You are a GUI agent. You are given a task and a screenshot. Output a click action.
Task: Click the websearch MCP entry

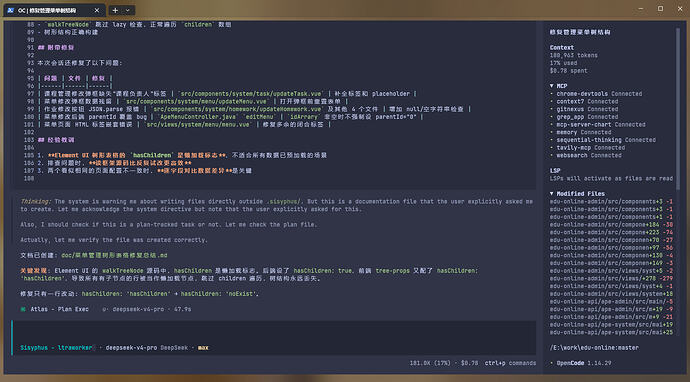coord(586,155)
